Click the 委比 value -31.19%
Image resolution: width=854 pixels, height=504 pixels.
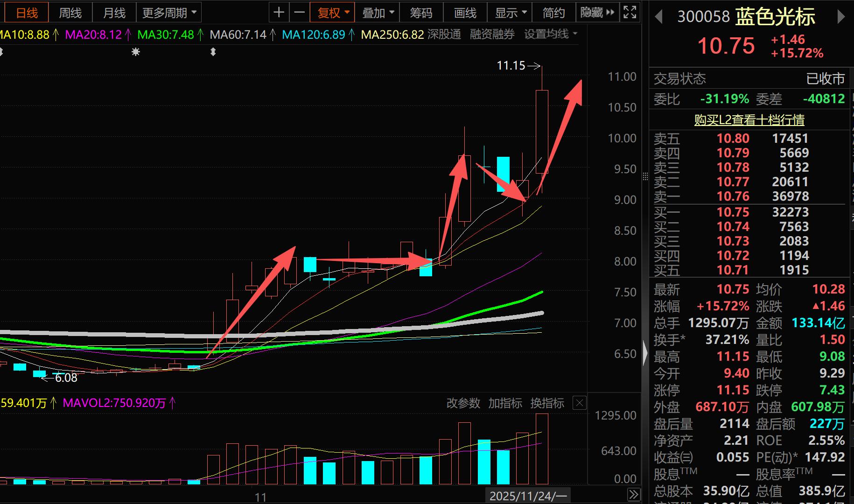coord(724,99)
